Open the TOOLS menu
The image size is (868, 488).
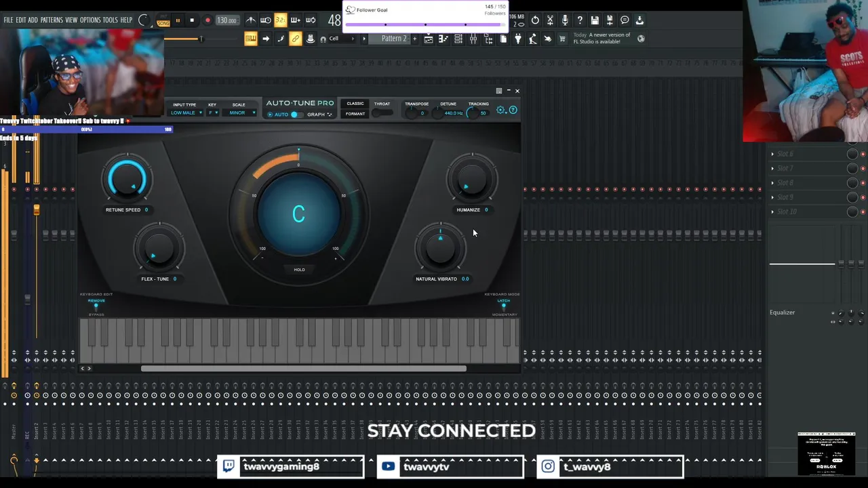110,20
